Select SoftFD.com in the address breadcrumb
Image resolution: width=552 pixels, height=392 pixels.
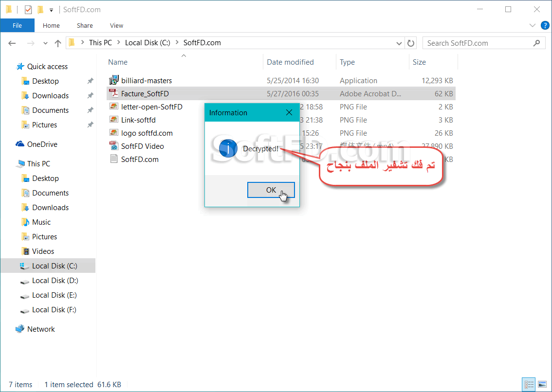pos(202,43)
